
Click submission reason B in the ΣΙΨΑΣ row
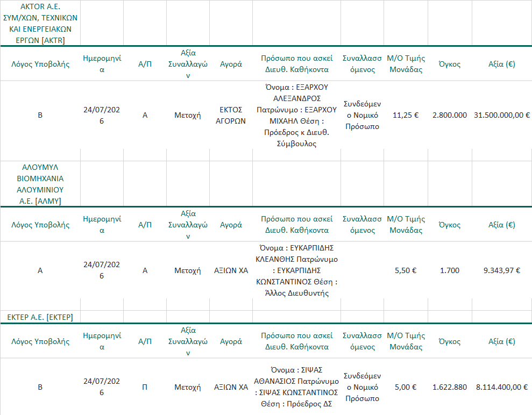pos(40,387)
